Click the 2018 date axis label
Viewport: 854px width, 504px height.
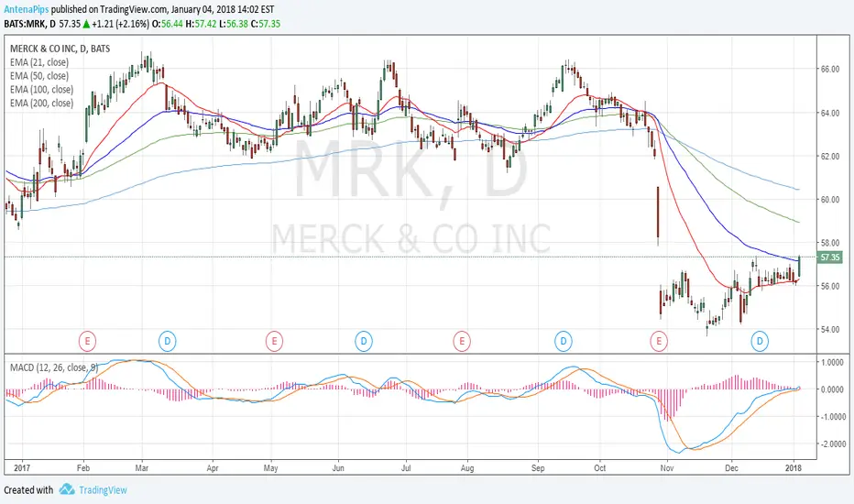(x=794, y=468)
